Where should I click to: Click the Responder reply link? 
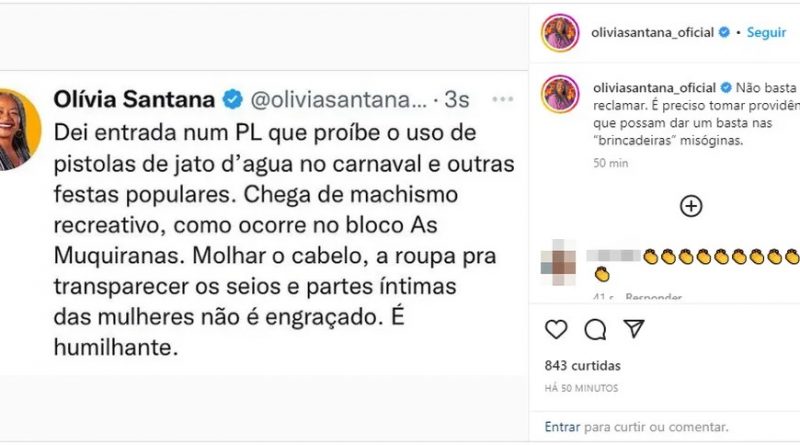(655, 297)
